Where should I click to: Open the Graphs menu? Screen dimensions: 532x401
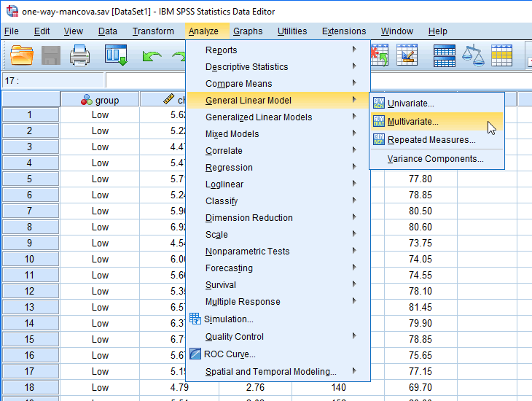tap(248, 31)
